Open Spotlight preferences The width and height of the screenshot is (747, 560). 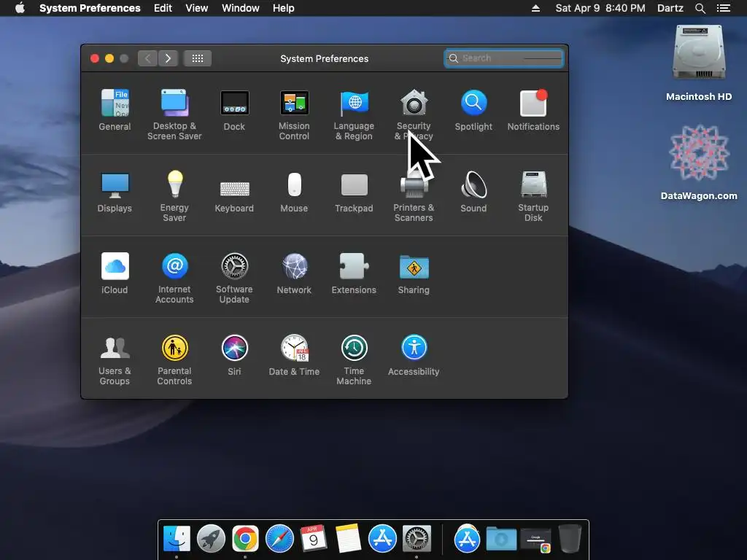[473, 110]
